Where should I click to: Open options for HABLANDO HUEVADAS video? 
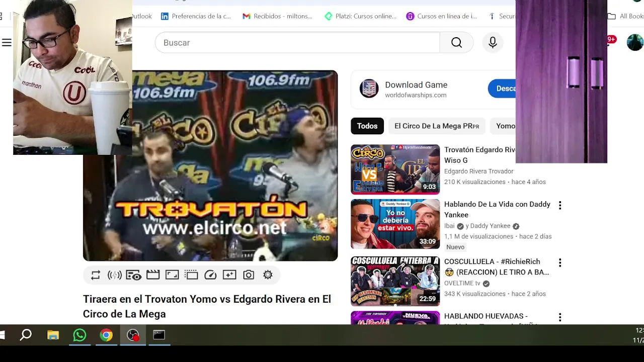pyautogui.click(x=560, y=317)
